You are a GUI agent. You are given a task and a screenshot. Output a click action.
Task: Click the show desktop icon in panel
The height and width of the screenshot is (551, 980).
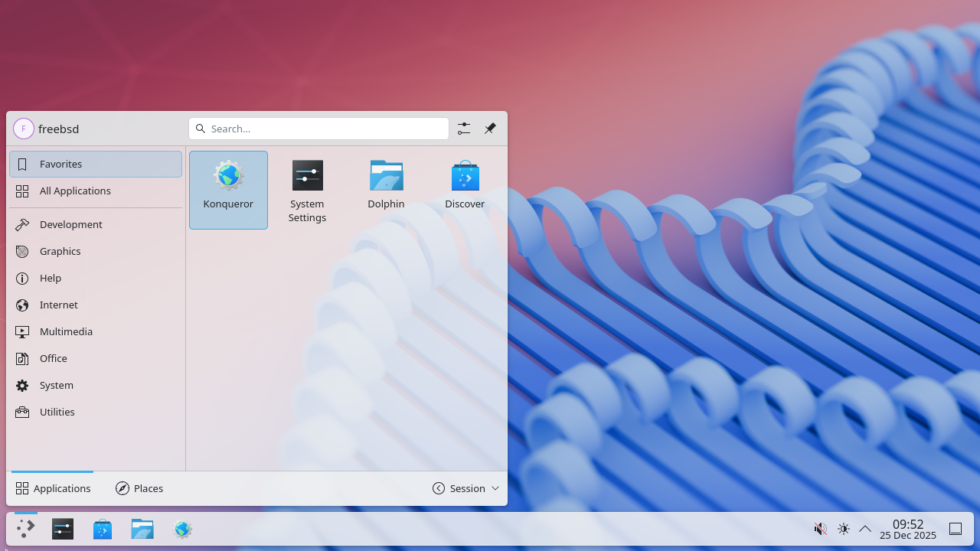(955, 529)
